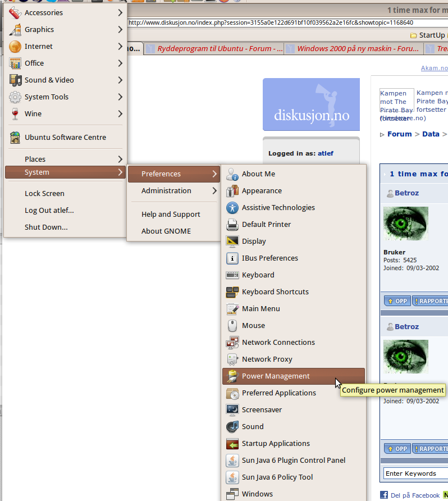This screenshot has width=448, height=501.
Task: Expand the Accessories submenu arrow
Action: 120,13
